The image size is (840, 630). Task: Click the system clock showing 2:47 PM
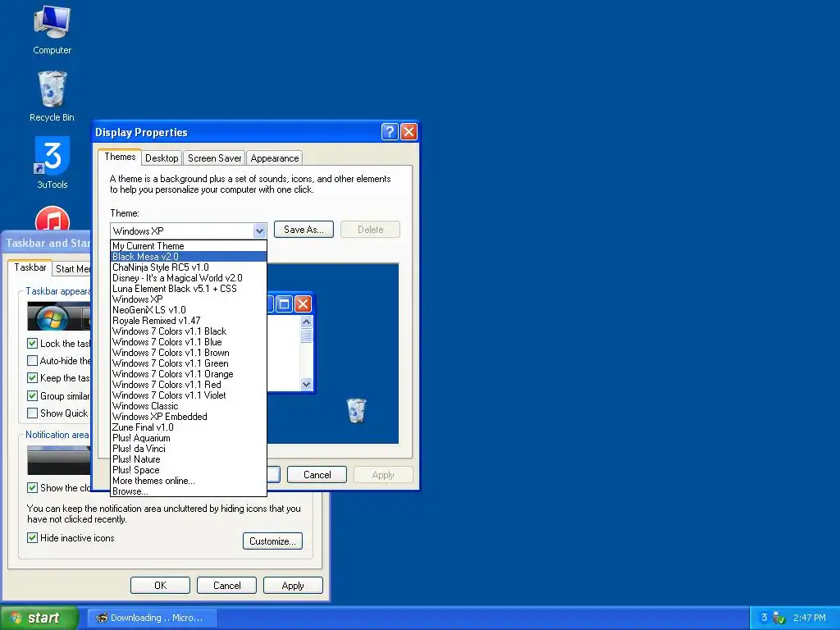pyautogui.click(x=810, y=618)
